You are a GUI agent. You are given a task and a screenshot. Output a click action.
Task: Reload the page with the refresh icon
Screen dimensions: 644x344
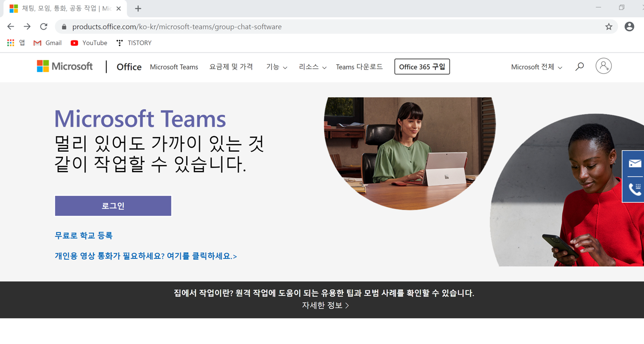(43, 27)
